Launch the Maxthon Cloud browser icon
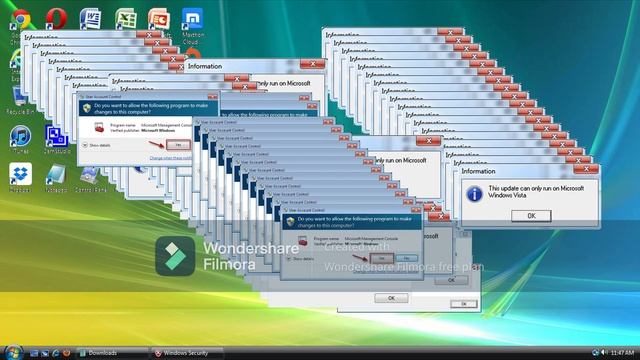The image size is (640, 360). [192, 20]
